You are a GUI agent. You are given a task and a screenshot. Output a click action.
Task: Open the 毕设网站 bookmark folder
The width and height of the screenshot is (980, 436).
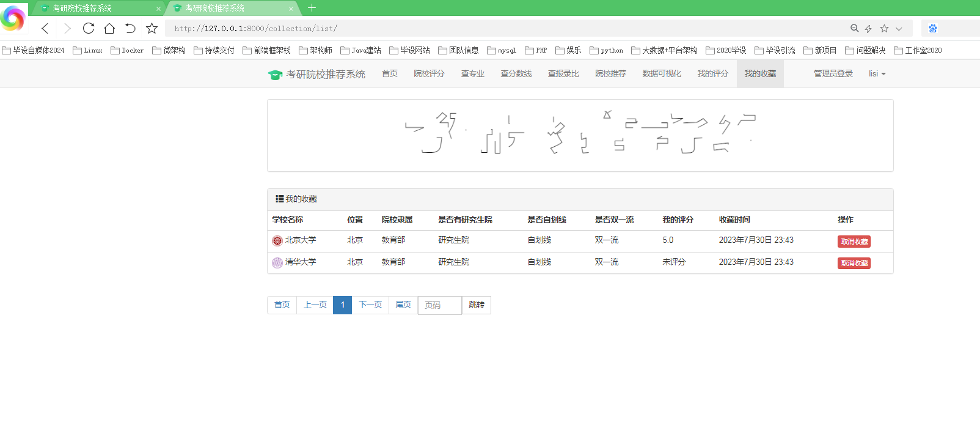tap(409, 50)
